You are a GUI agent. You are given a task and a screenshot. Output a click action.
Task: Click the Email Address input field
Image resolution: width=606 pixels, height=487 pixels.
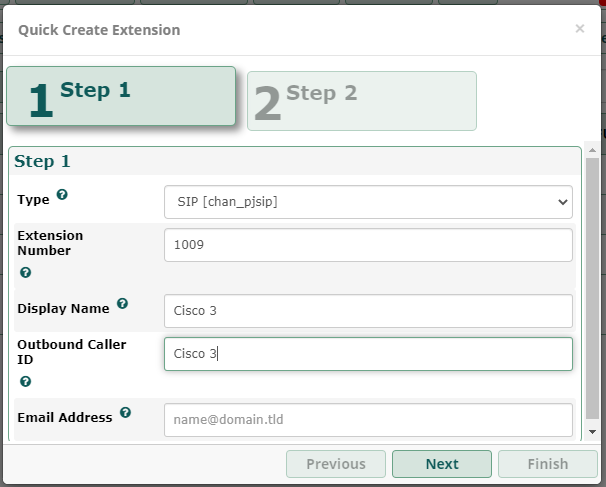(x=368, y=420)
